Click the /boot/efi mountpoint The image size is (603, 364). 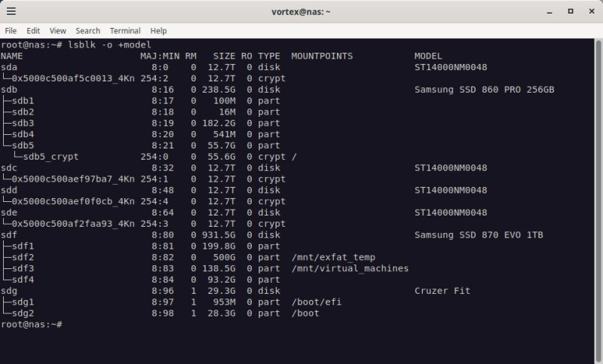point(317,301)
